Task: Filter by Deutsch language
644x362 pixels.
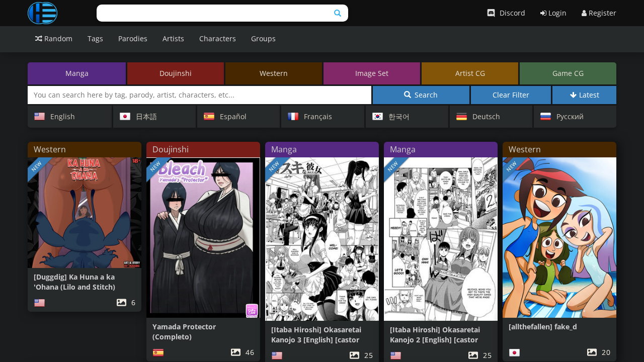Action: pyautogui.click(x=491, y=117)
